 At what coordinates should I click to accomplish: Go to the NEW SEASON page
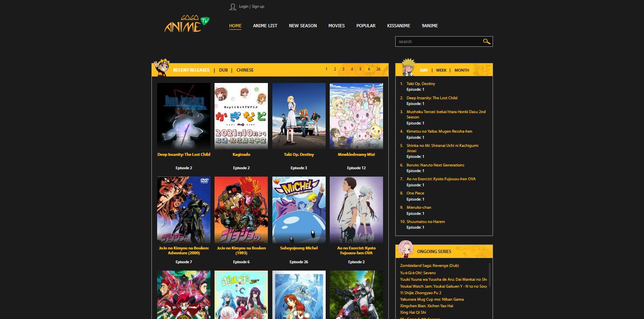(x=302, y=26)
